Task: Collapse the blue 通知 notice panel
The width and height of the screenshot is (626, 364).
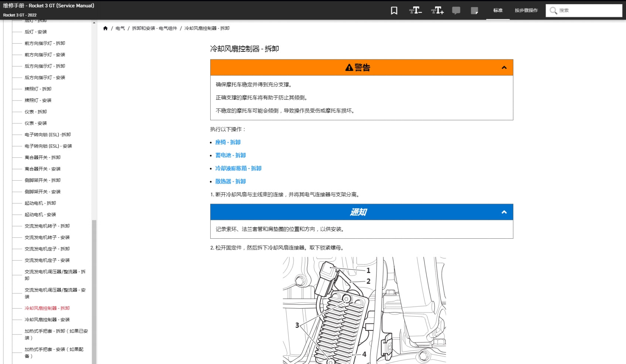Action: [504, 212]
